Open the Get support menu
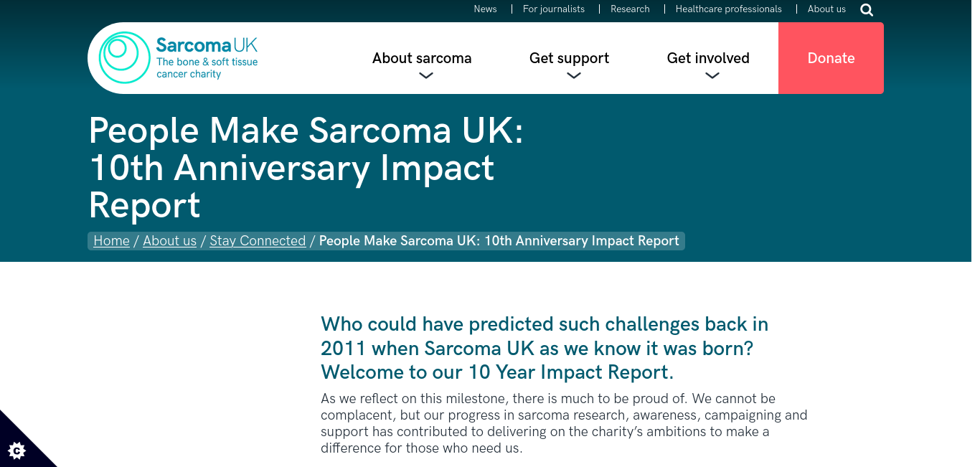This screenshot has width=980, height=467. coord(569,58)
